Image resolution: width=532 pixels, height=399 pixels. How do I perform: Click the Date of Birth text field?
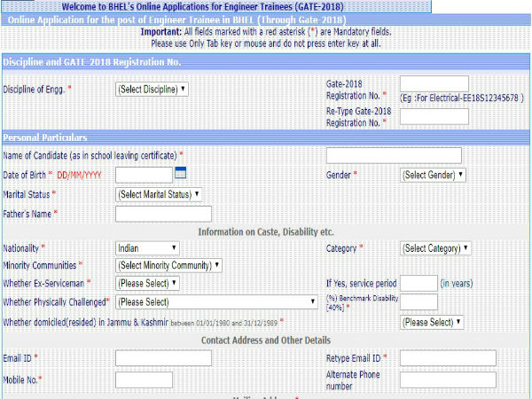click(x=144, y=175)
